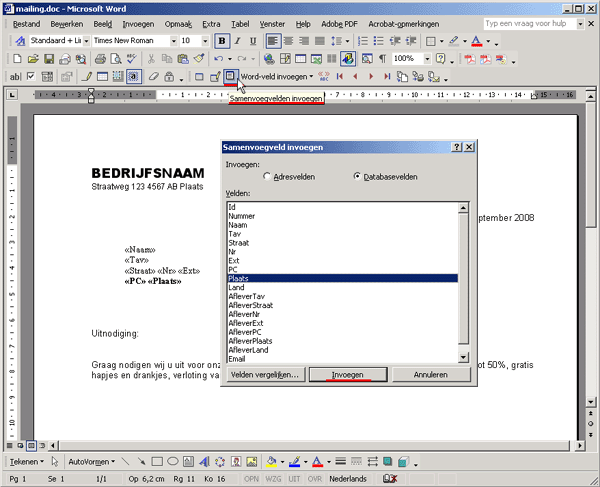Select the rectangle drawing tool

click(x=158, y=461)
